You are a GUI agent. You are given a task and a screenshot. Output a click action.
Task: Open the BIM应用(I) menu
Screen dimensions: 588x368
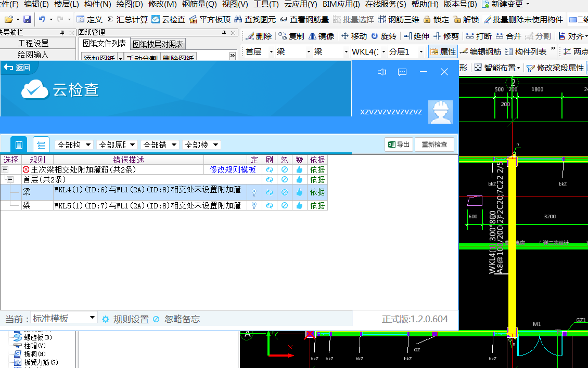(x=341, y=5)
